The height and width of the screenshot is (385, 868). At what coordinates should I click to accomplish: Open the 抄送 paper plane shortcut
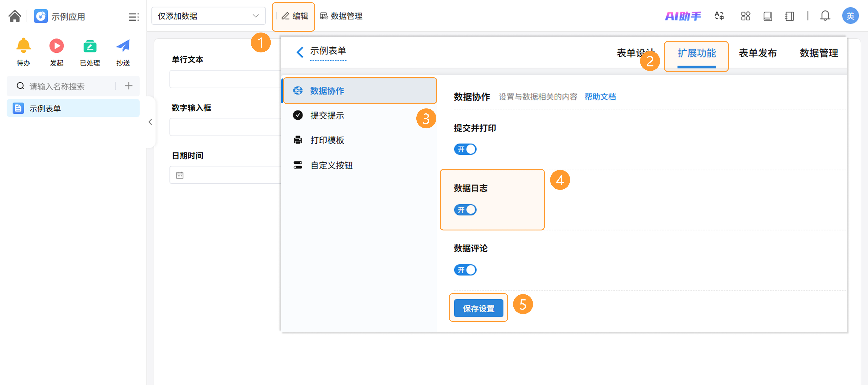tap(123, 46)
